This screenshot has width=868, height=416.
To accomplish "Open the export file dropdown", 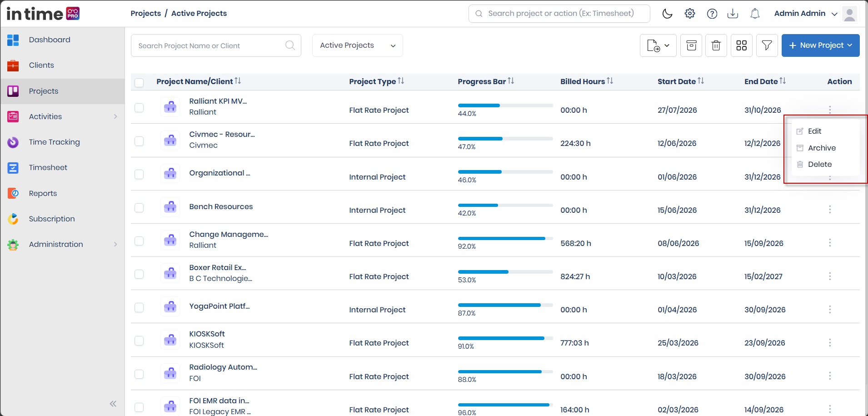I will coord(658,45).
